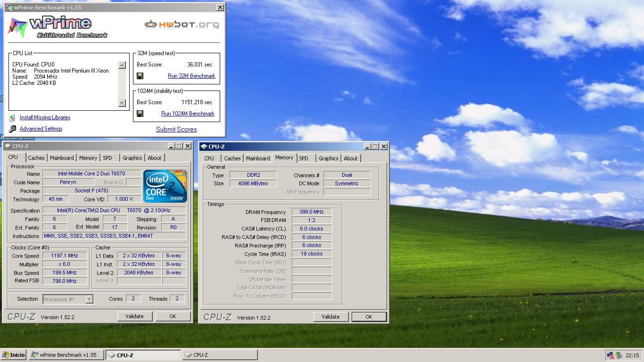Click the Advanced Settings wrench icon
Viewport: 644px width, 362px height.
point(13,129)
